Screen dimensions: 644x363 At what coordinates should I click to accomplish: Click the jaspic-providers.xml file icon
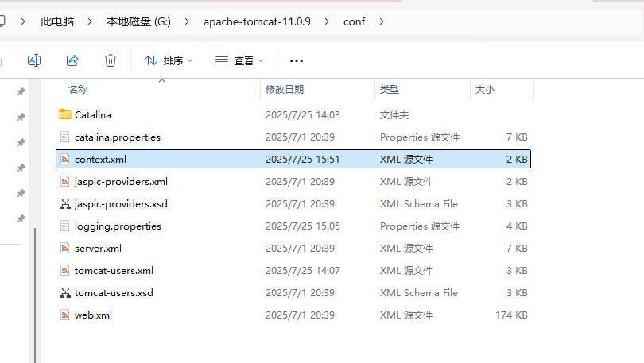(64, 181)
